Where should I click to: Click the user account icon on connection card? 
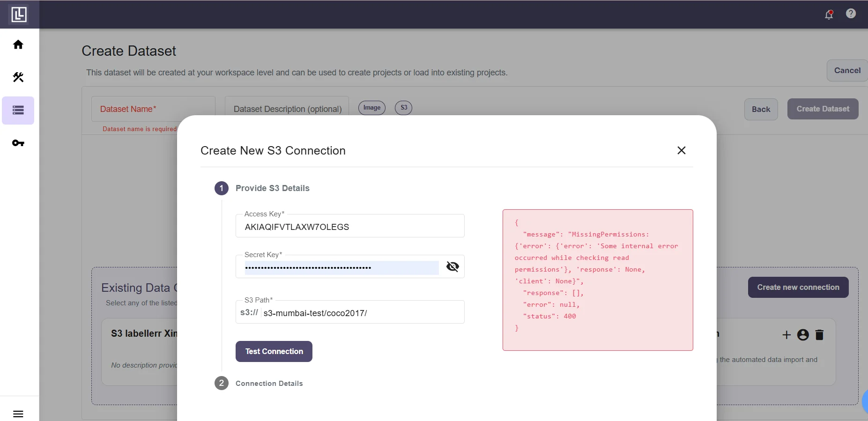point(803,335)
